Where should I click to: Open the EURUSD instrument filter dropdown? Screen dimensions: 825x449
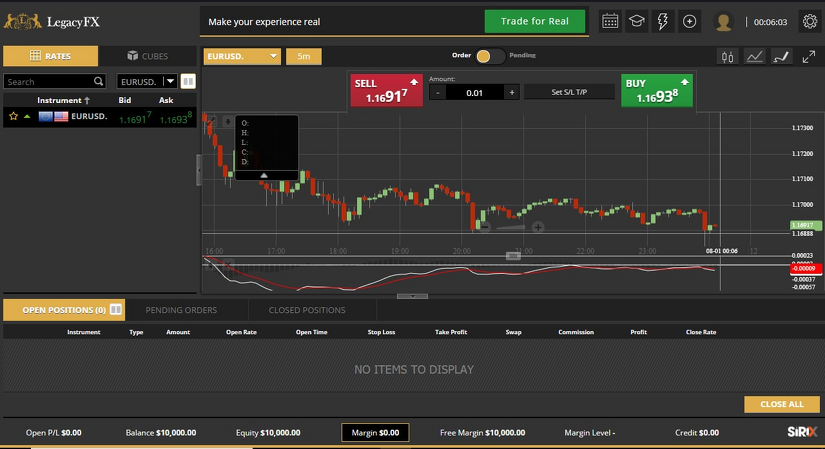coord(147,82)
